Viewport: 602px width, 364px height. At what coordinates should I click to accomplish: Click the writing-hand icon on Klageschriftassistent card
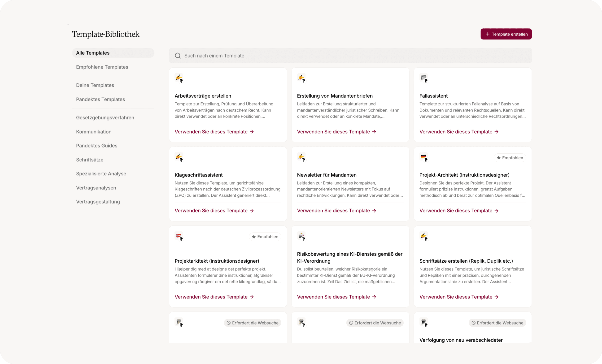[x=179, y=157]
